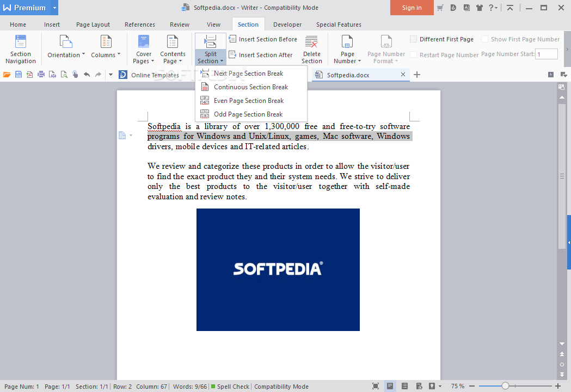Click the Sign in button

412,8
